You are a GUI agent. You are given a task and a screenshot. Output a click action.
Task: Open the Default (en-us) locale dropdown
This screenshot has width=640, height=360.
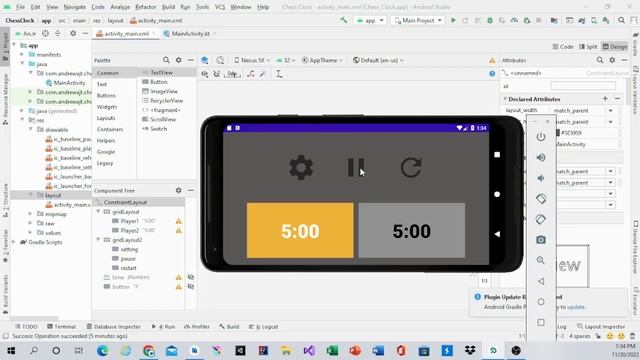click(378, 60)
